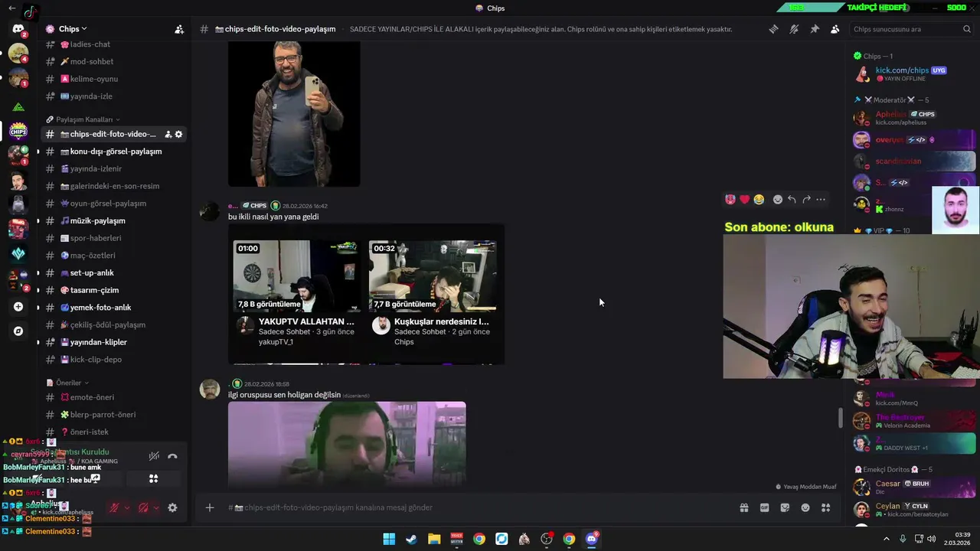Play the Kuşkuşlar nerdesiniz clip thumbnail
Viewport: 980px width, 551px height.
point(433,275)
